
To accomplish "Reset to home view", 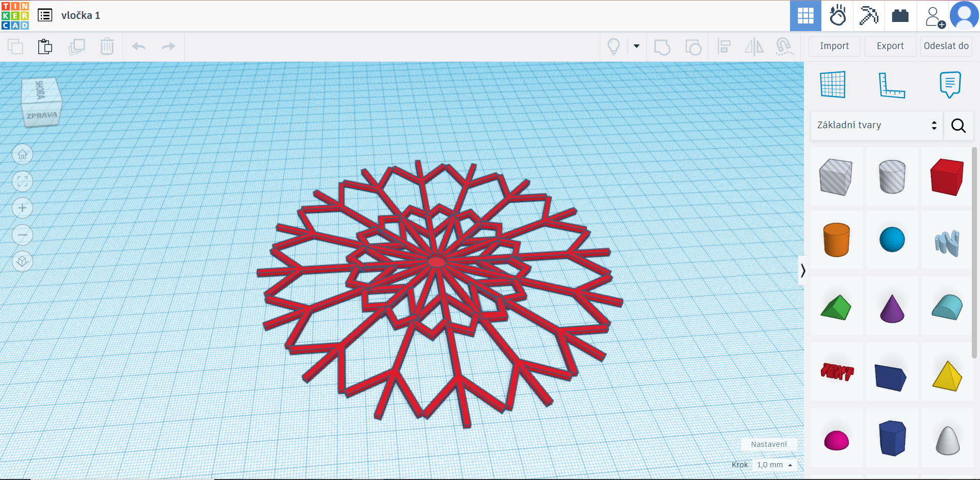I will [x=22, y=155].
